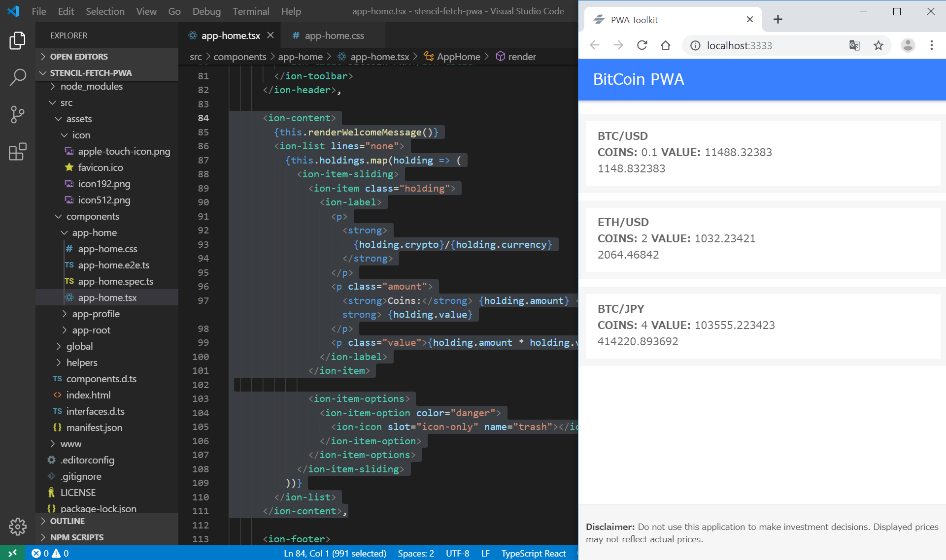The width and height of the screenshot is (946, 560).
Task: Open the Search view in activity bar
Action: click(x=17, y=77)
